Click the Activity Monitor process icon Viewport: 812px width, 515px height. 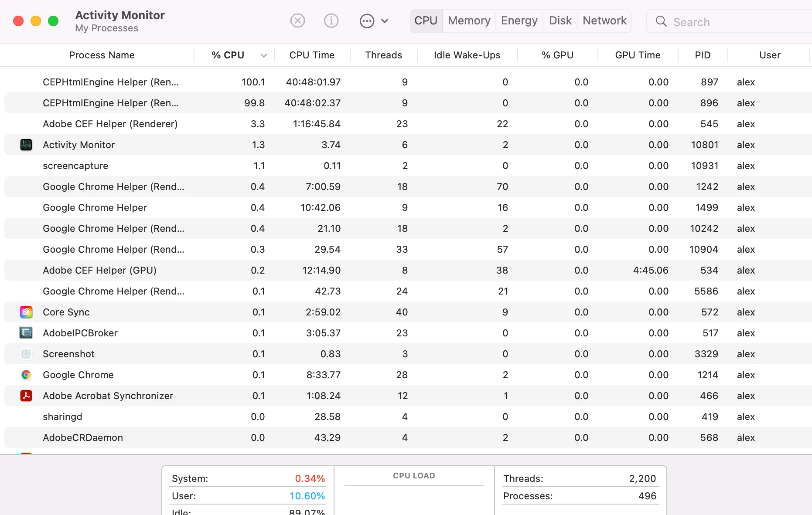pos(26,145)
